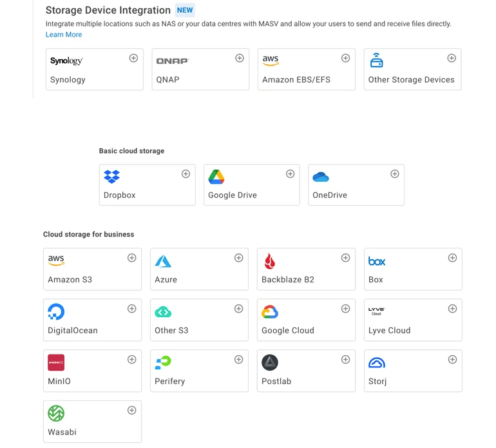
Task: Click the DigitalOcean logo icon
Action: click(56, 312)
